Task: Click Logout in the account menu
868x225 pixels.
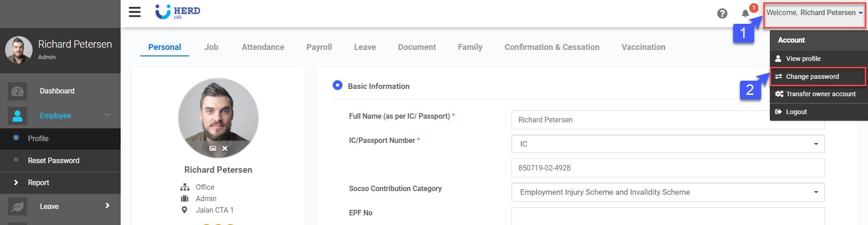Action: point(796,112)
